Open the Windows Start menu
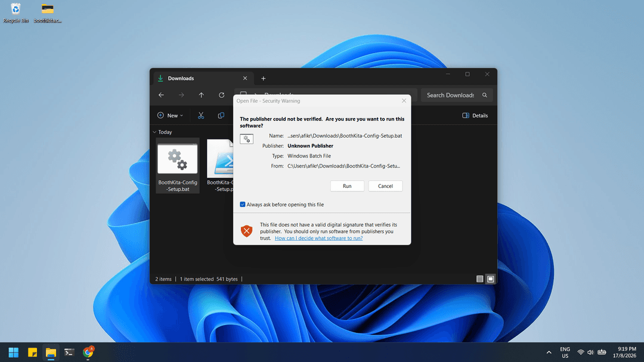The image size is (644, 362). [x=14, y=352]
